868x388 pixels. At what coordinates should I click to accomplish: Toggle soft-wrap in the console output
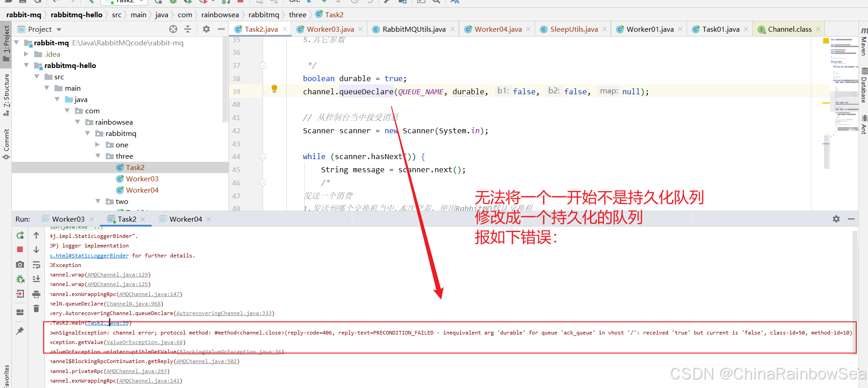click(36, 265)
